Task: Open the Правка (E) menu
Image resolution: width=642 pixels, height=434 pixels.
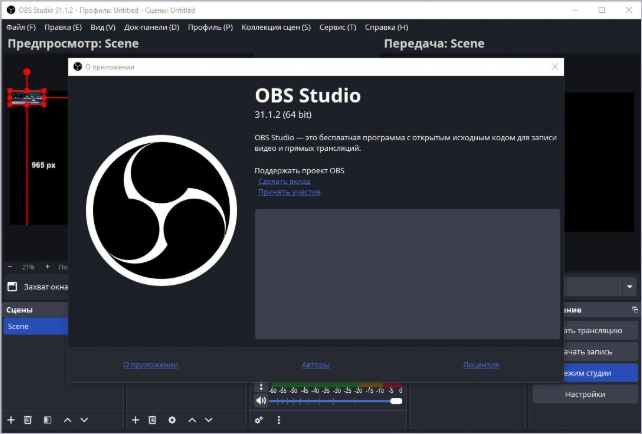Action: [63, 27]
